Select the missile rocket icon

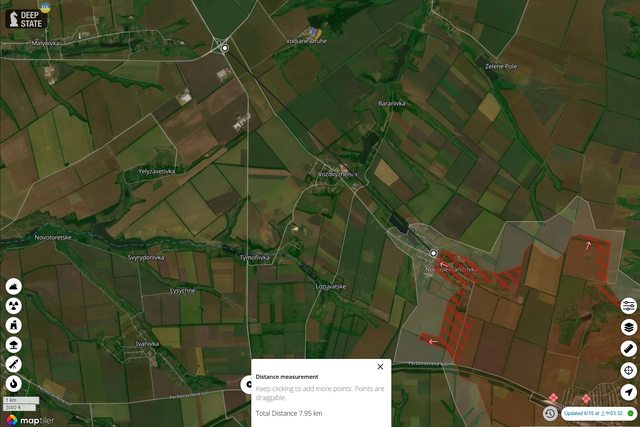pyautogui.click(x=13, y=364)
